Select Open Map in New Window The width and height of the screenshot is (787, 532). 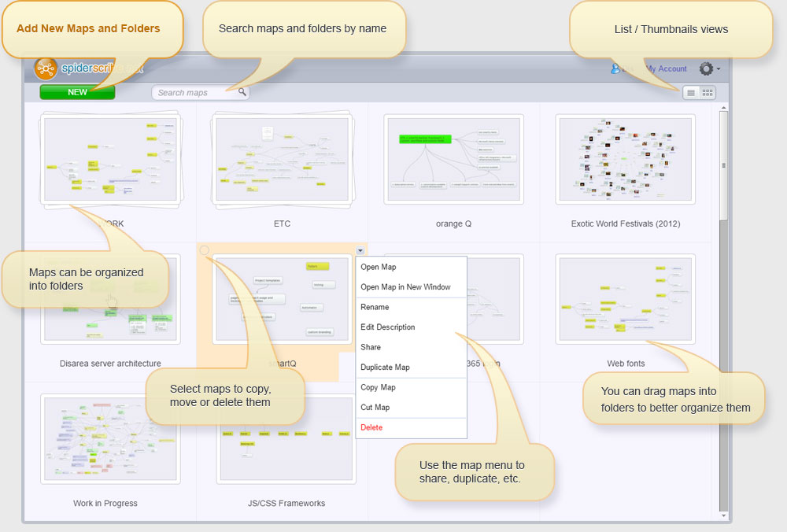coord(405,287)
